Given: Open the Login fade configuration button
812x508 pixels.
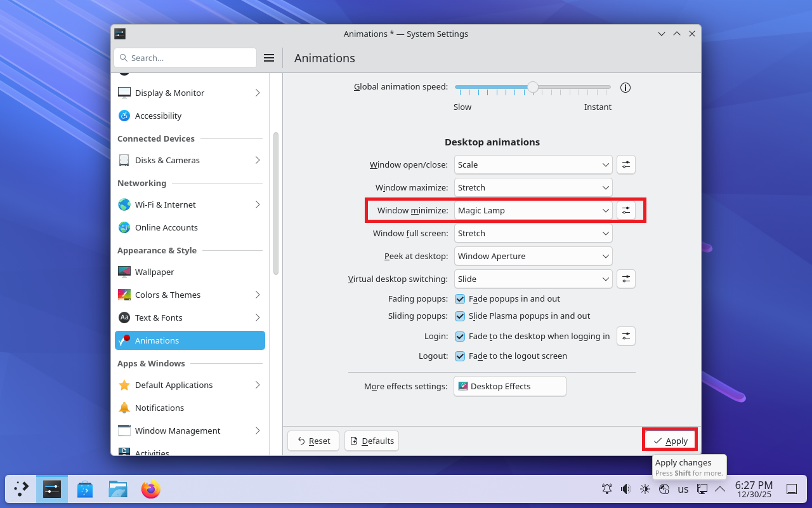Looking at the screenshot, I should click(x=625, y=336).
